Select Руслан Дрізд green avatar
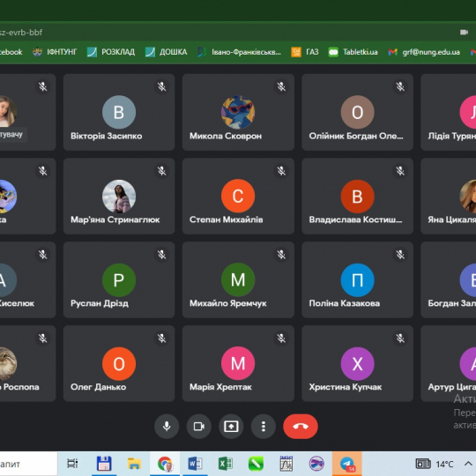Viewport: 476px width, 476px height. pyautogui.click(x=119, y=280)
